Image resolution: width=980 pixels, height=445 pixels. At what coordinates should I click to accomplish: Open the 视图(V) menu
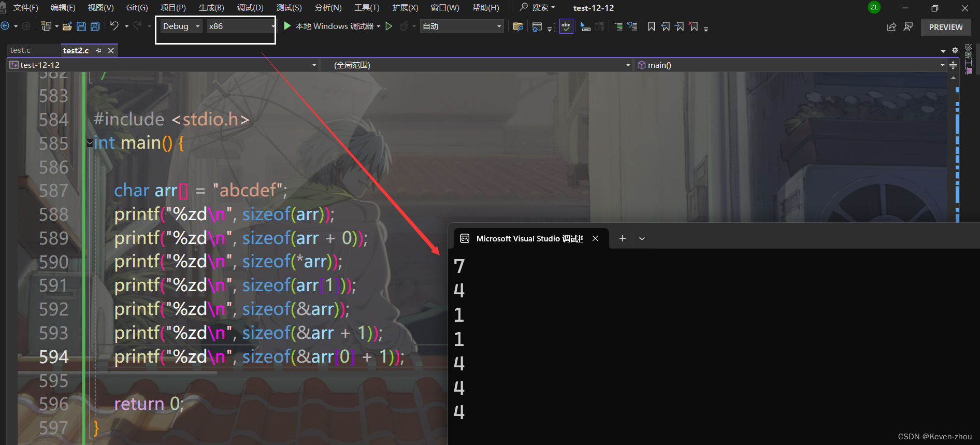[x=101, y=8]
